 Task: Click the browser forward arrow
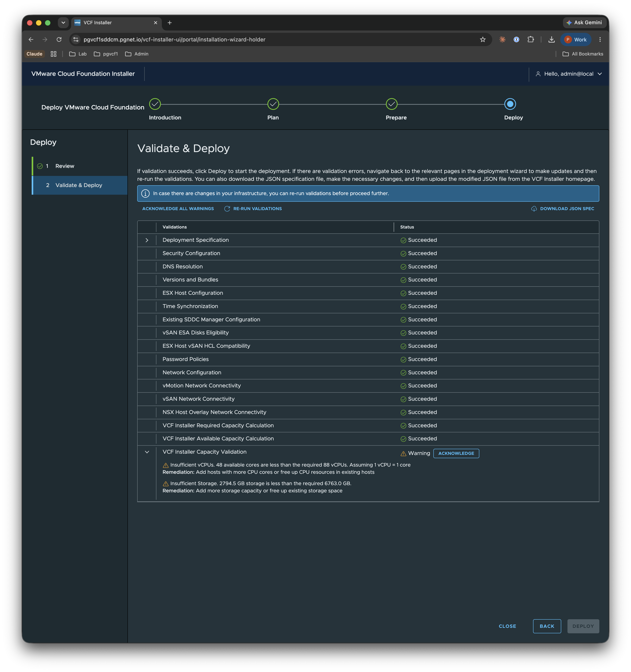45,39
